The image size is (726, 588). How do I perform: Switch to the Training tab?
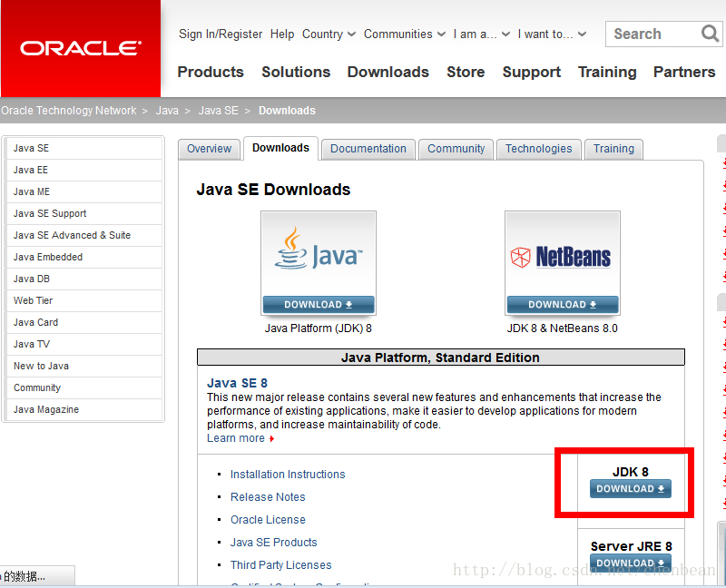[613, 149]
